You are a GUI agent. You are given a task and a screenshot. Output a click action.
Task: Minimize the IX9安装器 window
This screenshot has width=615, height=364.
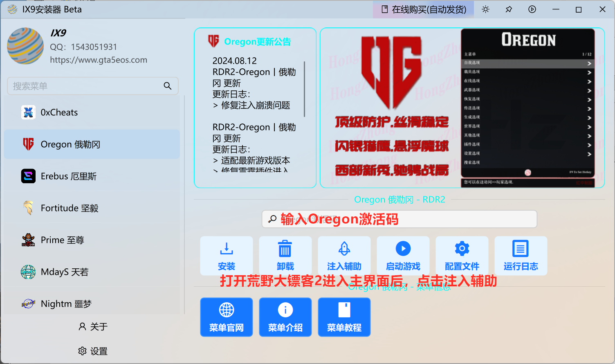point(556,9)
